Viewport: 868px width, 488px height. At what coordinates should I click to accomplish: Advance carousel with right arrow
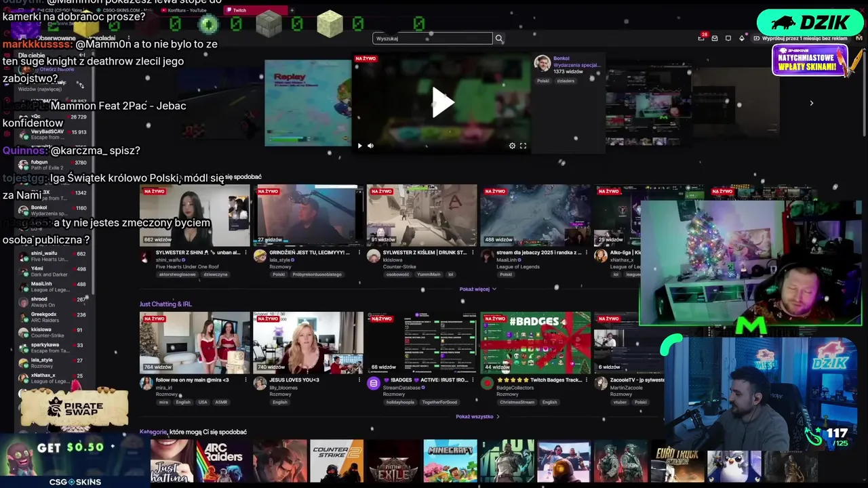[x=812, y=103]
